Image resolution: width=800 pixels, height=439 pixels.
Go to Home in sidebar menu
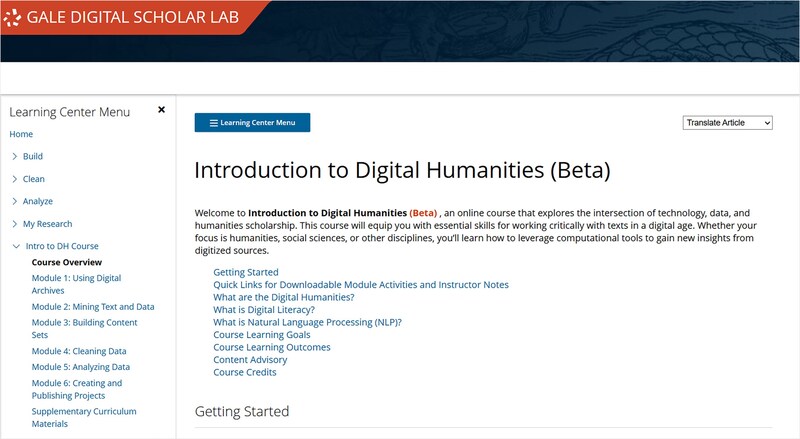coord(21,134)
